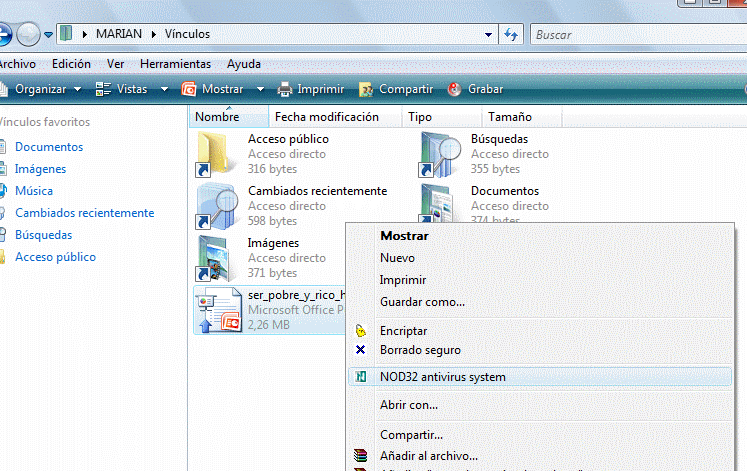
Task: Expand the Mostrar dropdown arrow
Action: [260, 89]
